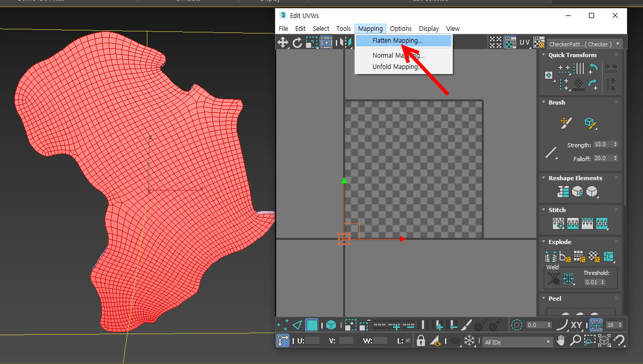This screenshot has width=643, height=364.
Task: Click the Pan View hand icon
Action: (x=561, y=340)
